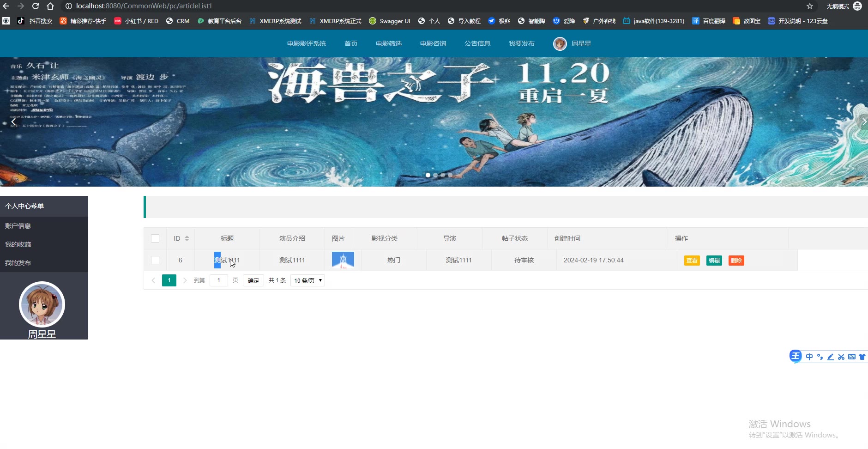Image resolution: width=868 pixels, height=449 pixels.
Task: Click the browser forward arrow
Action: (21, 6)
